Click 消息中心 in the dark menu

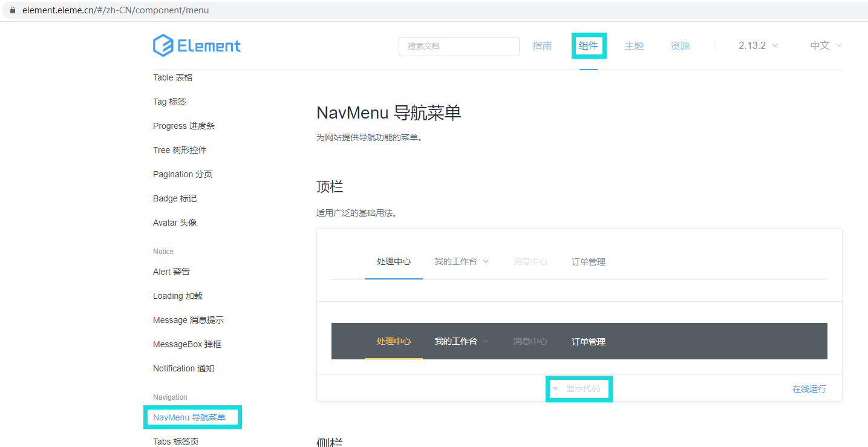pos(530,341)
